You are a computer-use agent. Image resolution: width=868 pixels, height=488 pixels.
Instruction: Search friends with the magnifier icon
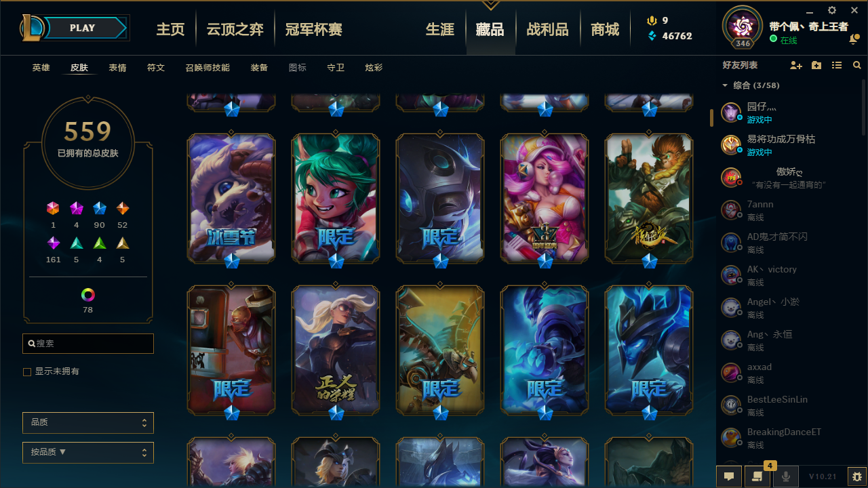[x=857, y=65]
